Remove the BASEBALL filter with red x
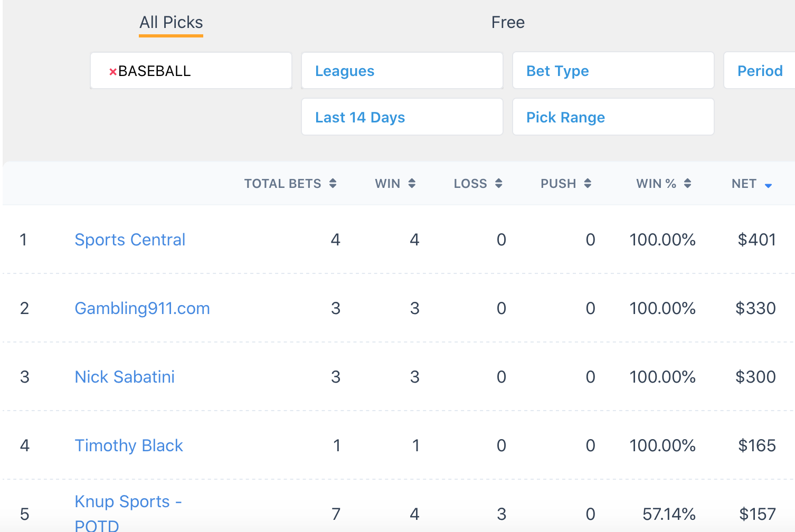The height and width of the screenshot is (532, 795). click(112, 72)
